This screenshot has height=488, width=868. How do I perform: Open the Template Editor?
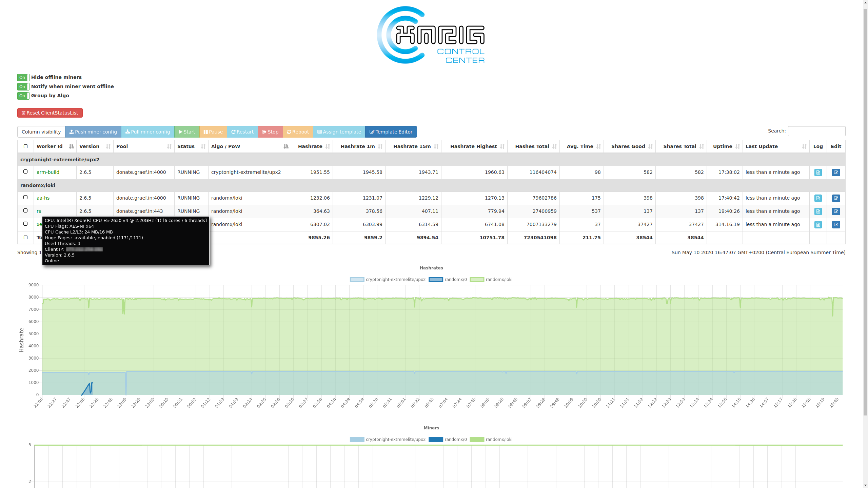point(391,132)
